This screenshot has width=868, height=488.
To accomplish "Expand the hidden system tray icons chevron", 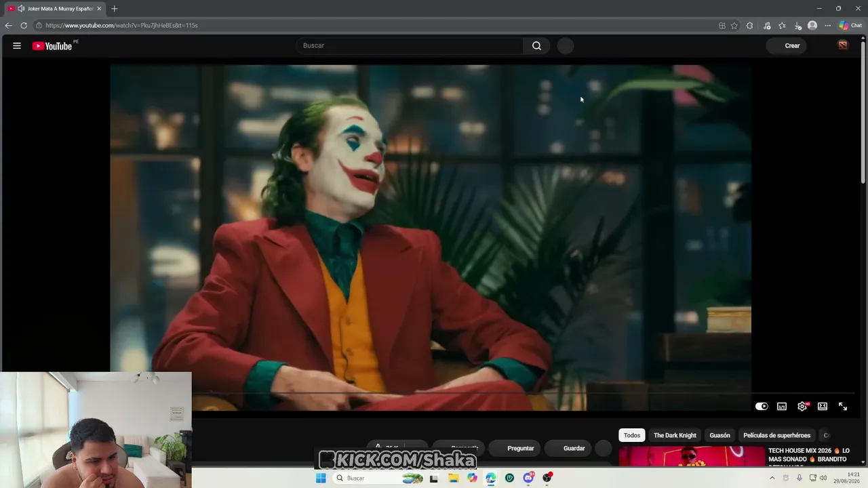I will 772,478.
